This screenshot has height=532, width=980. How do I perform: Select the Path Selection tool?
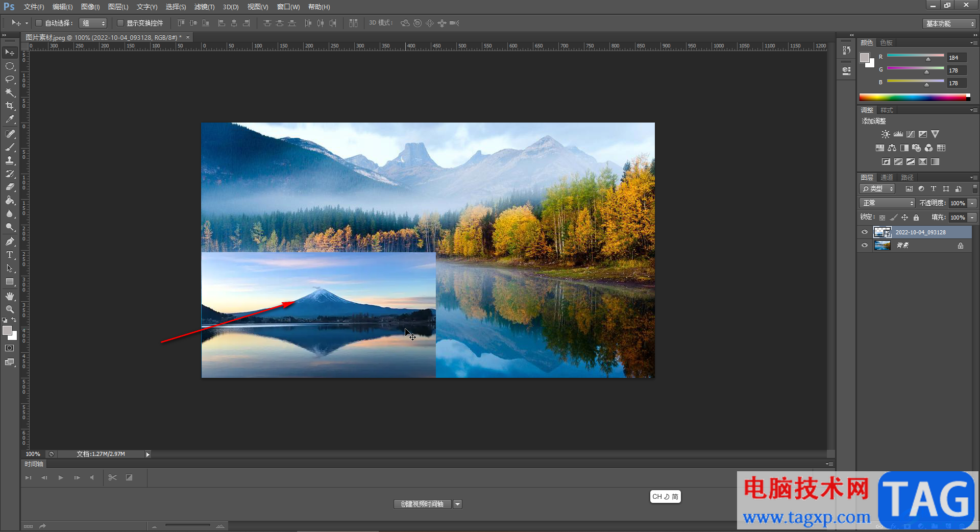(x=10, y=268)
